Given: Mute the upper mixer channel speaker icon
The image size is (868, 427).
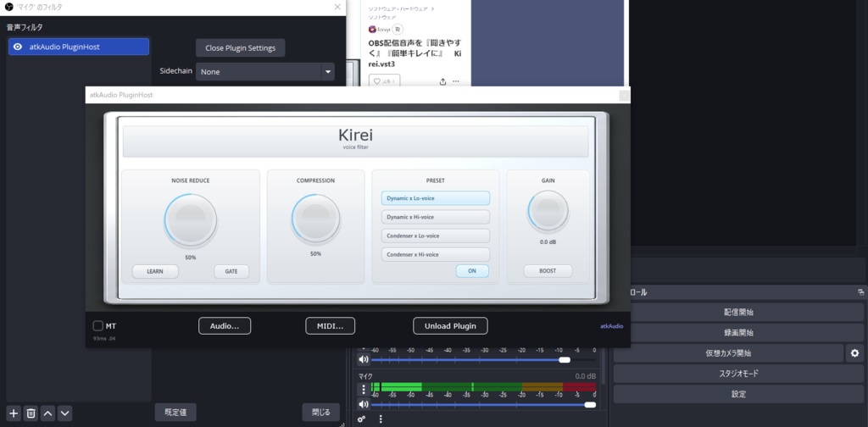Looking at the screenshot, I should pos(363,359).
